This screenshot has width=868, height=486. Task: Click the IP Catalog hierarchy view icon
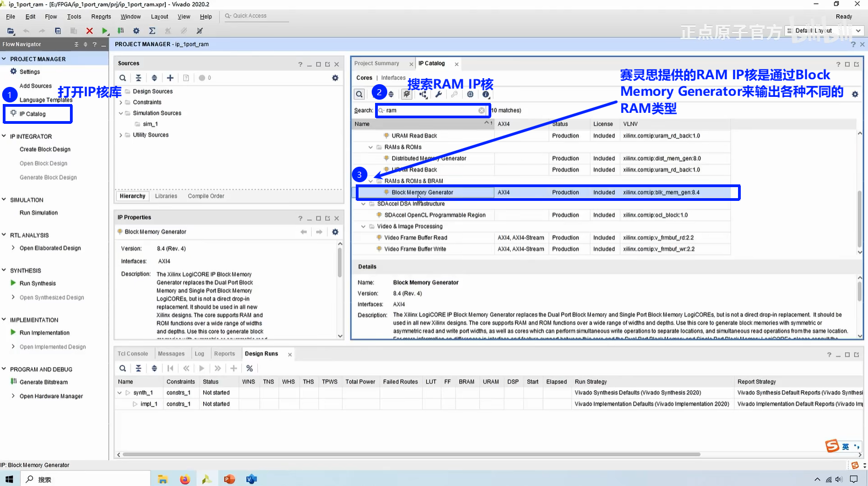(422, 94)
